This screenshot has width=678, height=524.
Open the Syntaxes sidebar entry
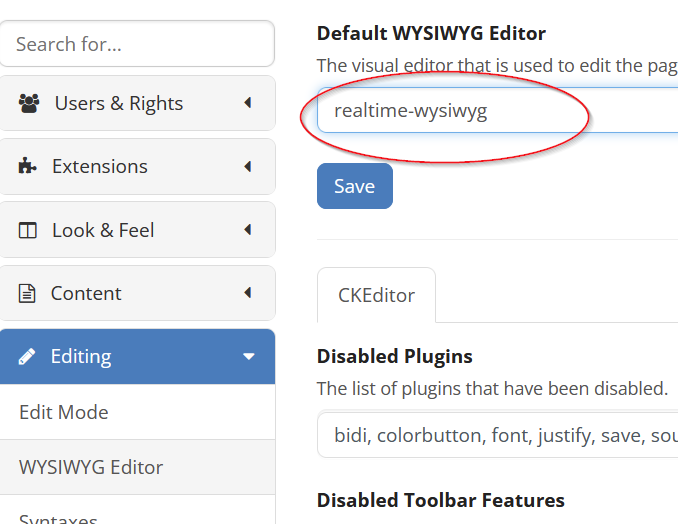tap(58, 517)
